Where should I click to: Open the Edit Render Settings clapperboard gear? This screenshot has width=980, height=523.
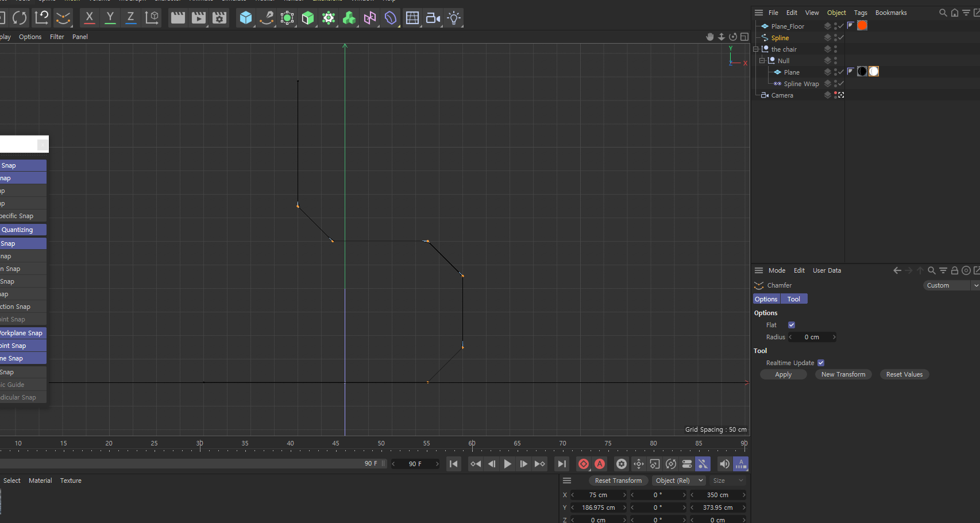tap(219, 18)
